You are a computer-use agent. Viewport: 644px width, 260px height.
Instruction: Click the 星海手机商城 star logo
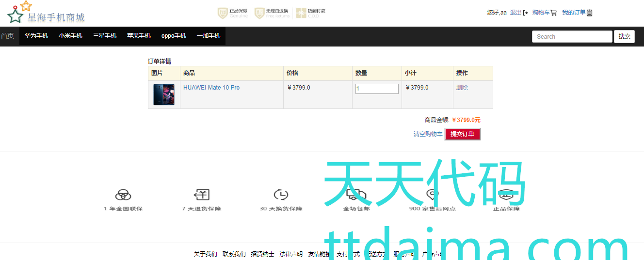(16, 15)
